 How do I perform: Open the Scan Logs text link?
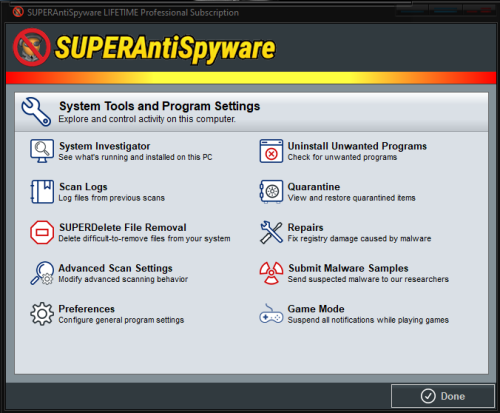83,187
